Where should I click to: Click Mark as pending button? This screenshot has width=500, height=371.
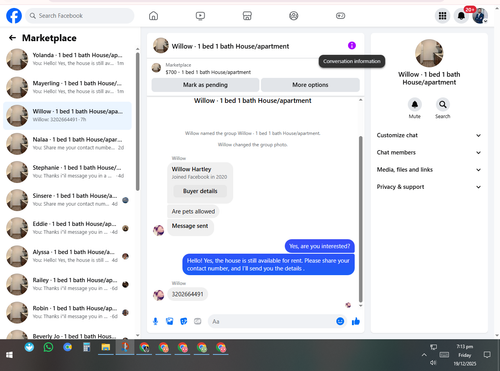pyautogui.click(x=205, y=85)
